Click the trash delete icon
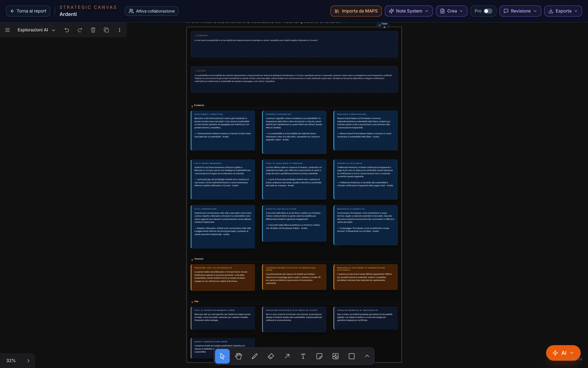 [93, 30]
